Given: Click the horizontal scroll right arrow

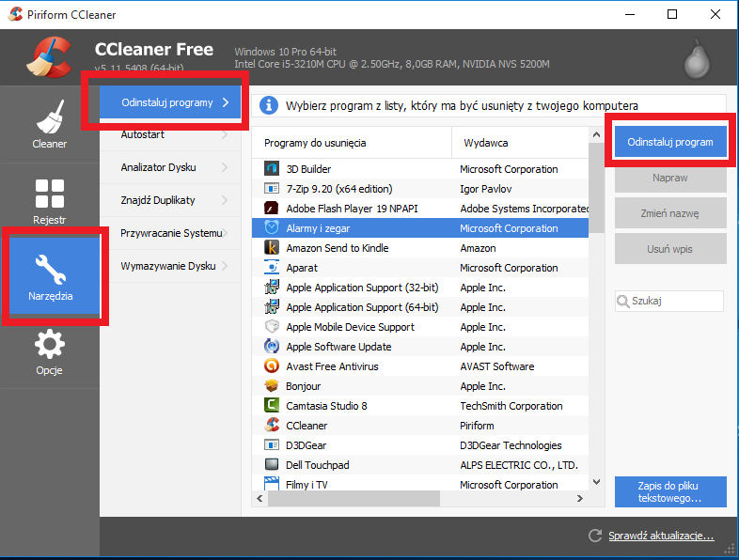Looking at the screenshot, I should coord(580,498).
